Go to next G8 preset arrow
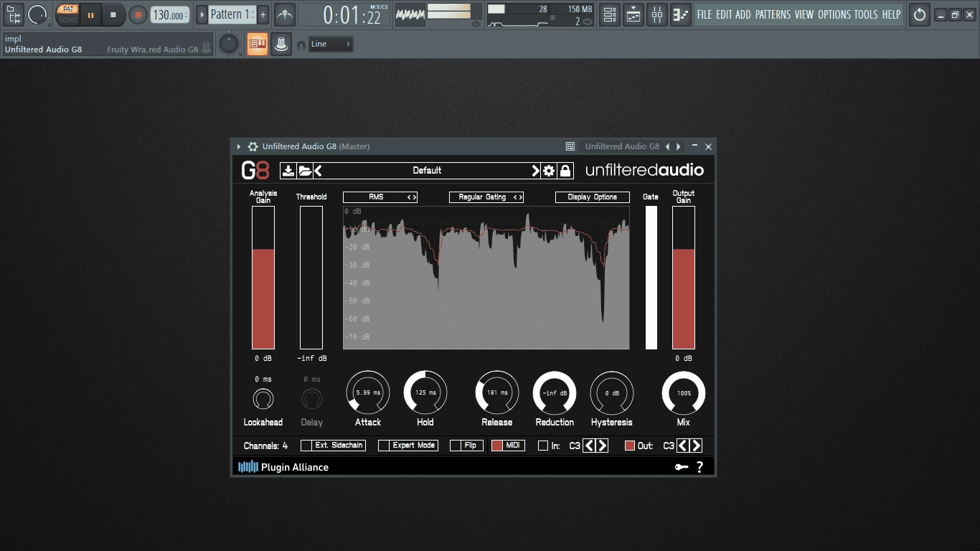Screen dimensions: 980x551 tap(535, 171)
